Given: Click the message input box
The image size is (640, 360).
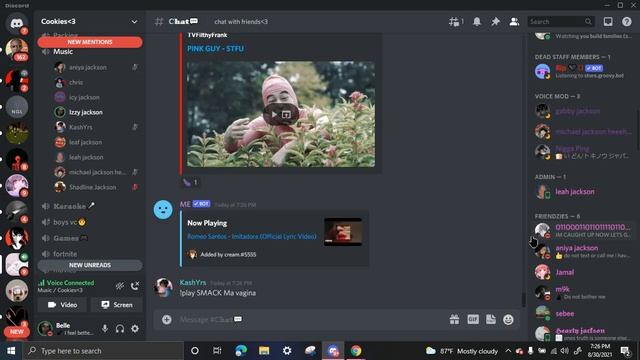Looking at the screenshot, I should coord(310,320).
